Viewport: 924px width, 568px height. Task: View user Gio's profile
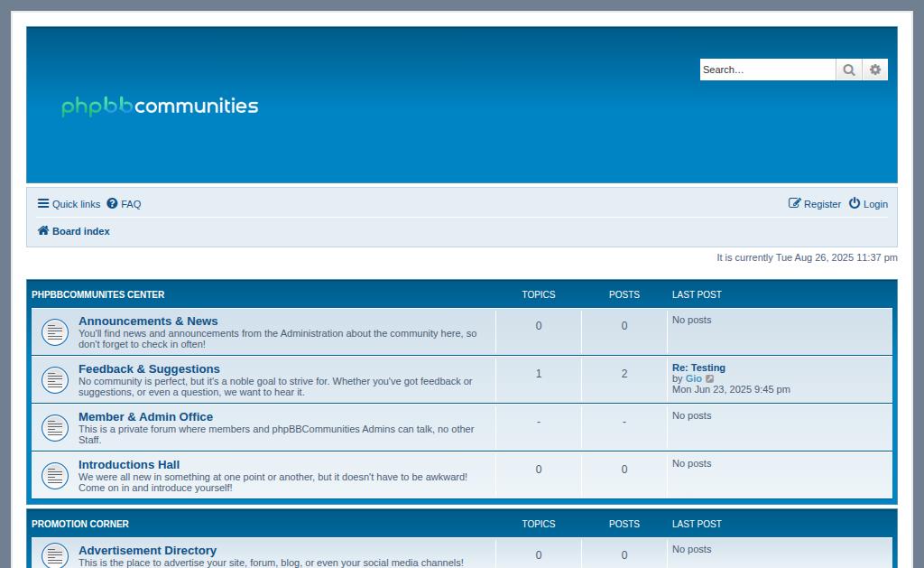(693, 378)
